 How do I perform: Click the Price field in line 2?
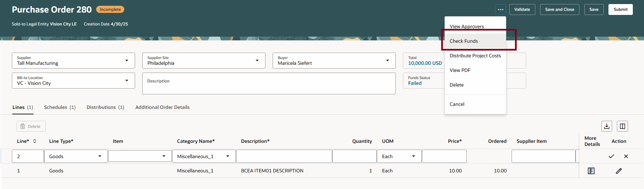pyautogui.click(x=444, y=156)
